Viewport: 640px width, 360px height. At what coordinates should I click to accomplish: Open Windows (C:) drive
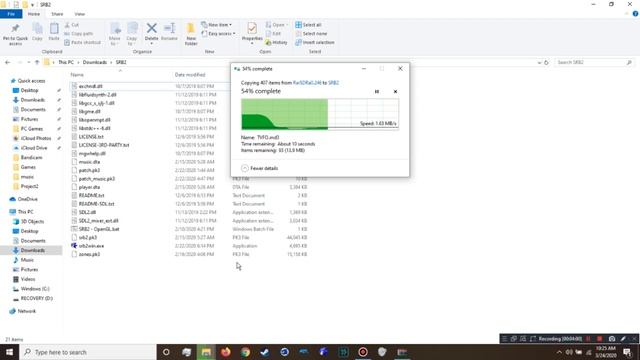(35, 289)
